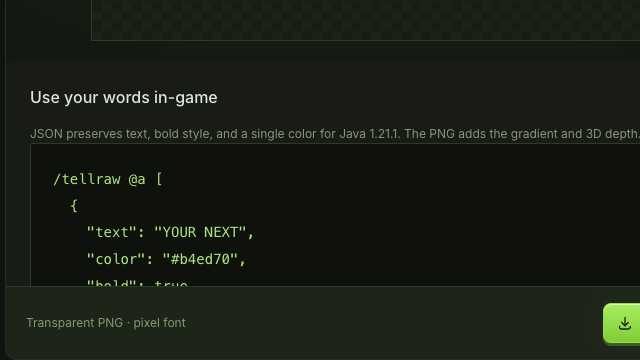Viewport: 640px width, 360px height.
Task: Click the "text" key in the JSON
Action: 111,232
